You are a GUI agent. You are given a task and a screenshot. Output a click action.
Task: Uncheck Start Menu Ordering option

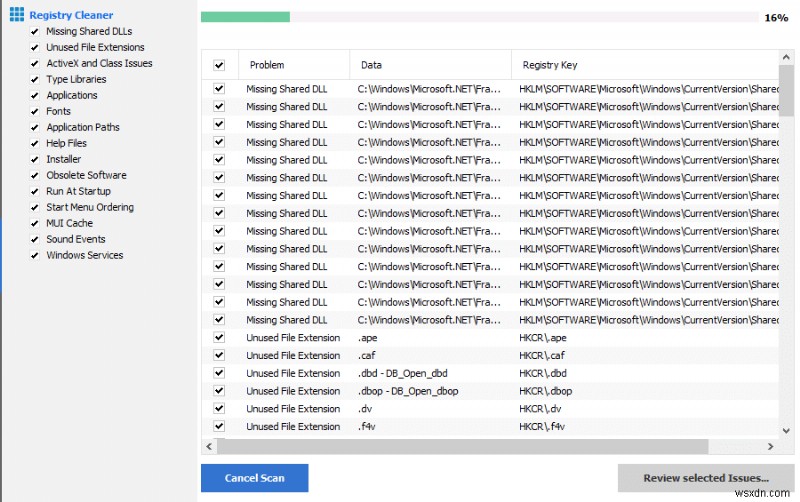(x=34, y=208)
